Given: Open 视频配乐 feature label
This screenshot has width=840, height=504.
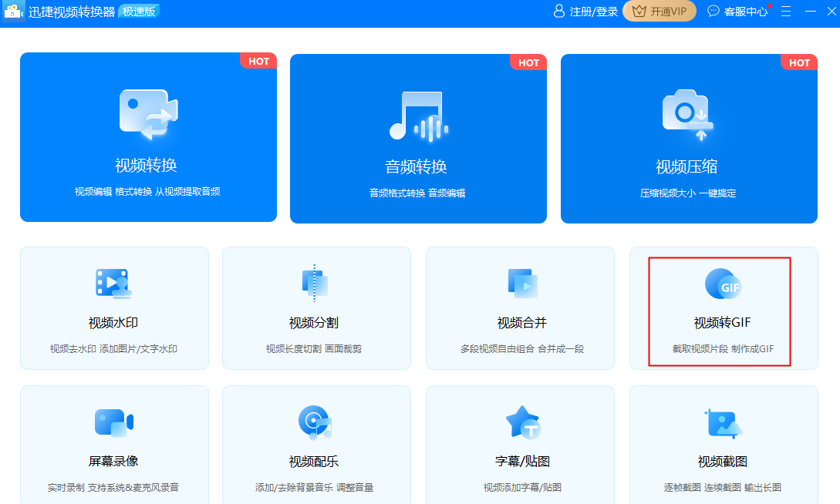Looking at the screenshot, I should click(x=314, y=461).
